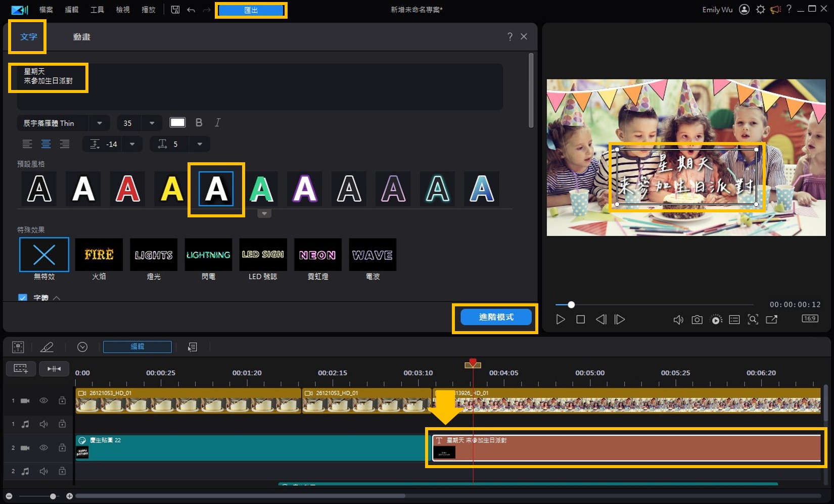Open the font size dropdown
Viewport: 834px width, 504px height.
pyautogui.click(x=152, y=123)
